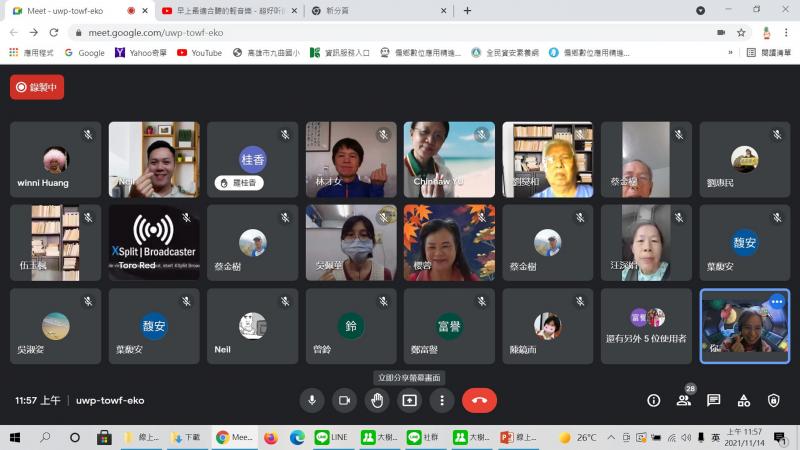The width and height of the screenshot is (800, 450).
Task: Open host controls shield icon
Action: coord(773,401)
